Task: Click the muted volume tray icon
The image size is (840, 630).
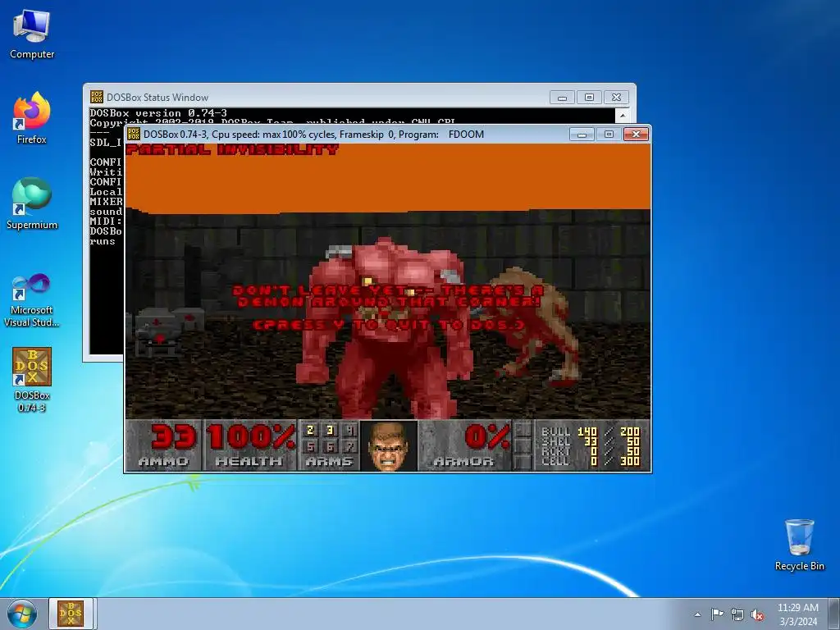Action: pos(757,615)
